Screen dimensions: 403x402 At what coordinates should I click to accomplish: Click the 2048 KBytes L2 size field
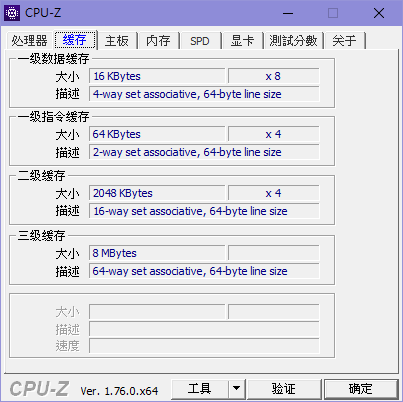pyautogui.click(x=157, y=193)
